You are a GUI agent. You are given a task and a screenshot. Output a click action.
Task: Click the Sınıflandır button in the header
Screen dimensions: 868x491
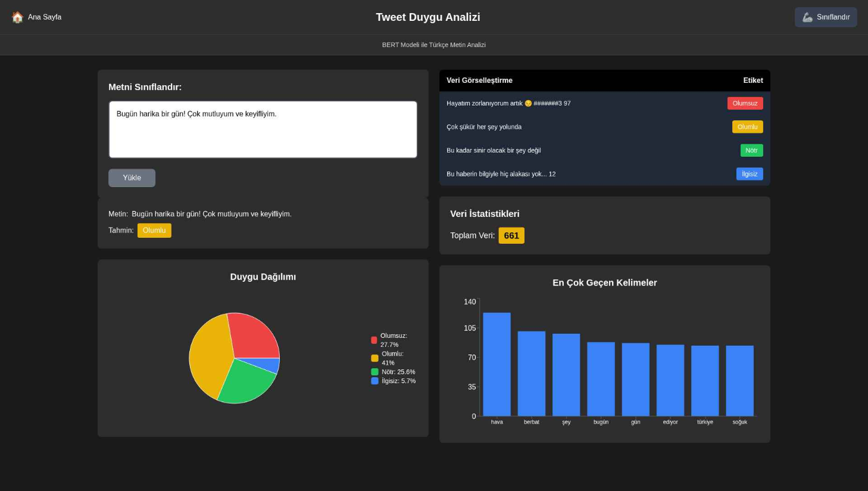coord(825,17)
